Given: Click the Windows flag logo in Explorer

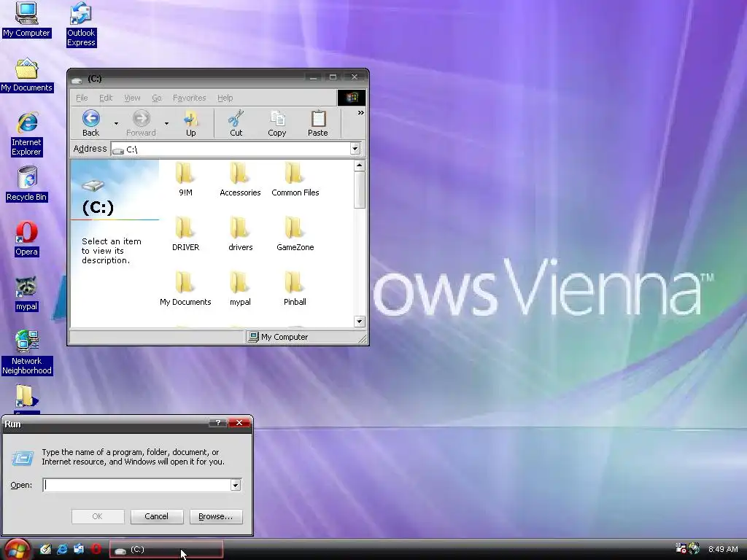Looking at the screenshot, I should (x=352, y=98).
